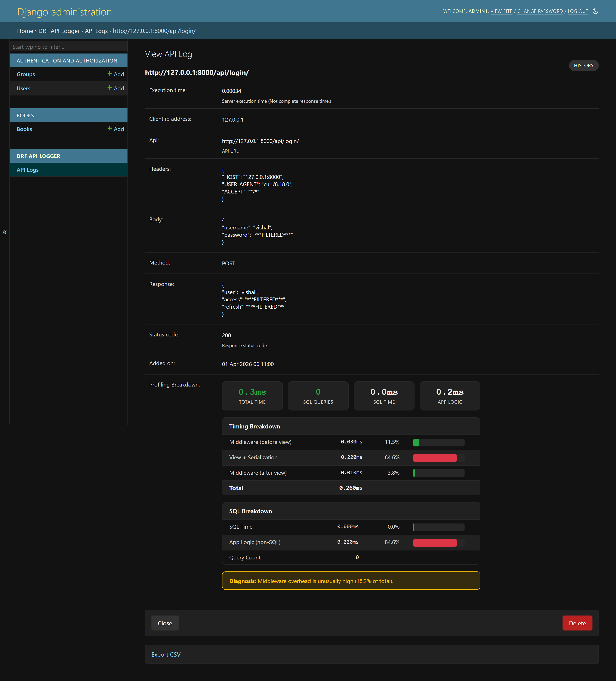616x681 pixels.
Task: Click the 0.2ms APP LOGIC card
Action: [450, 396]
